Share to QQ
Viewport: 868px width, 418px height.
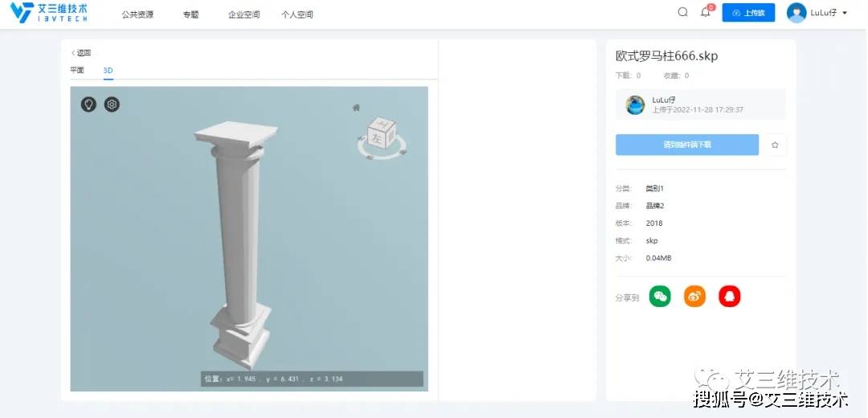pos(729,296)
